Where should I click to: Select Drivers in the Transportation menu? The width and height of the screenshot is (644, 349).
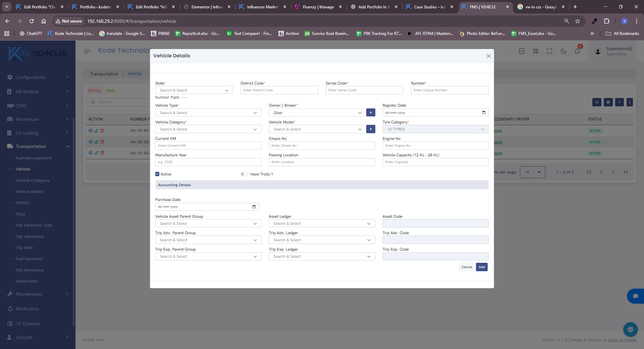click(x=22, y=203)
